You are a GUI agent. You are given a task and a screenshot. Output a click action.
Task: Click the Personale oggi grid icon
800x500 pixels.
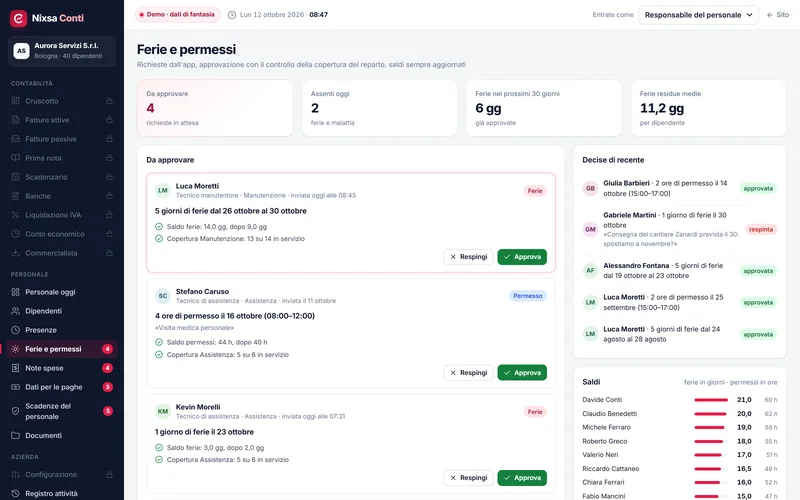pyautogui.click(x=15, y=292)
